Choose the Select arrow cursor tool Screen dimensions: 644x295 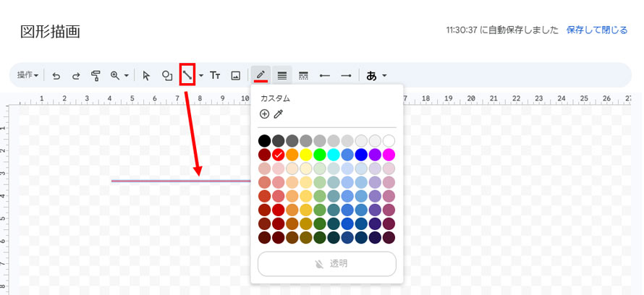(x=146, y=75)
